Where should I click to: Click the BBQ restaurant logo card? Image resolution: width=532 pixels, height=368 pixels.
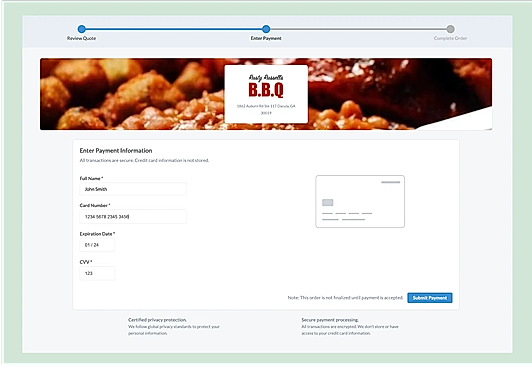(266, 94)
